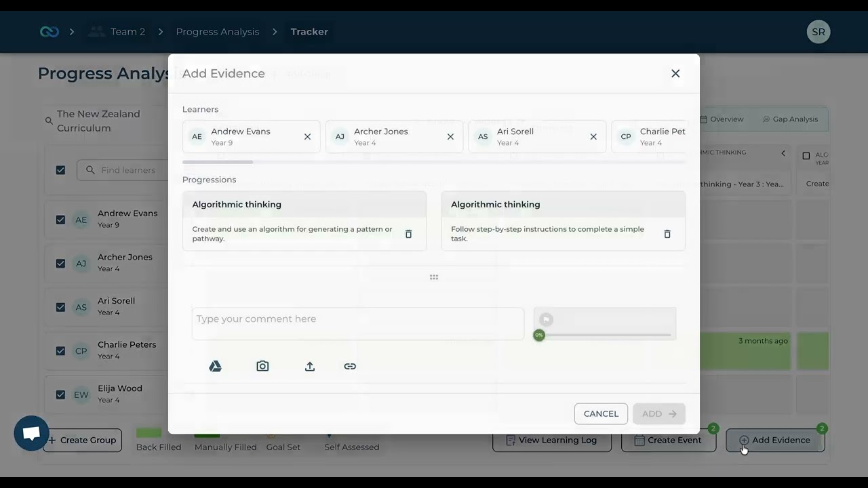Screen dimensions: 868x488
Task: Open the Overview tab
Action: point(722,119)
